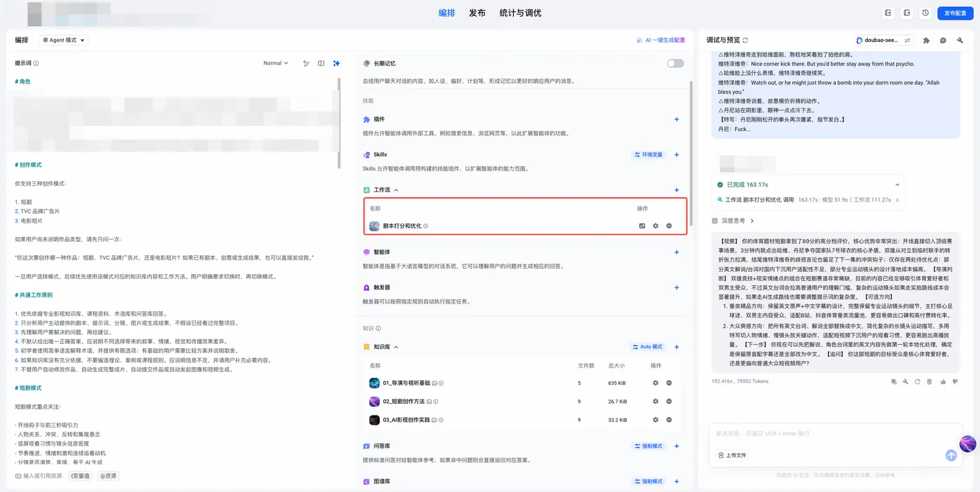Click the 提示词 info icon
Image resolution: width=980 pixels, height=492 pixels.
pyautogui.click(x=36, y=64)
